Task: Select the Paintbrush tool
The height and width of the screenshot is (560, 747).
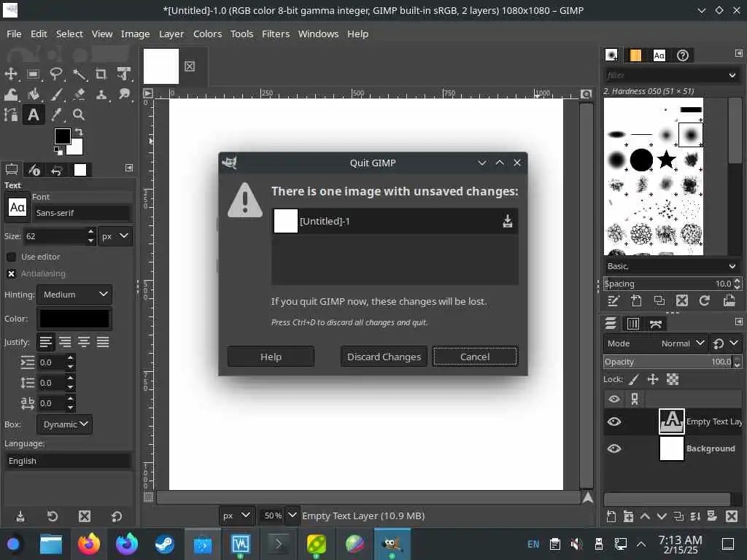Action: coord(56,94)
